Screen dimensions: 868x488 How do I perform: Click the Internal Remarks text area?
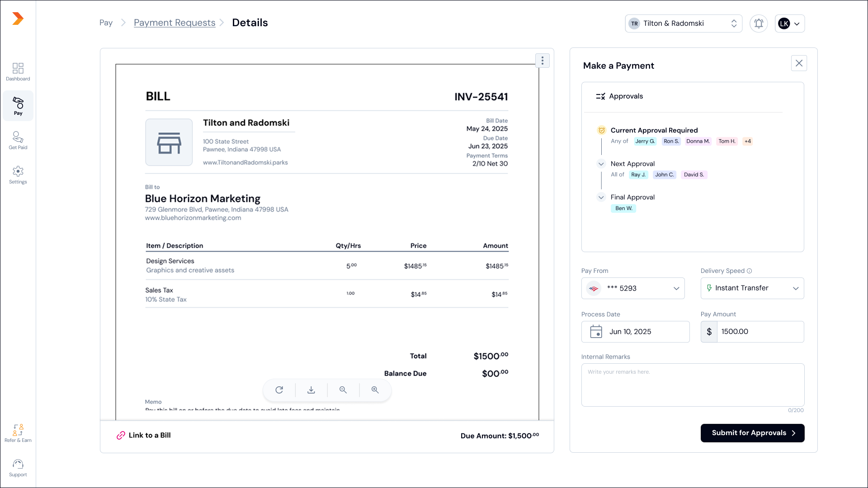point(693,385)
